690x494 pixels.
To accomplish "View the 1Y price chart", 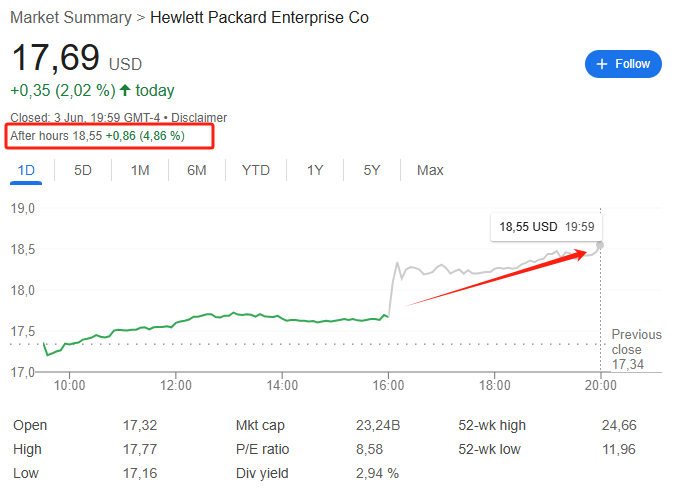I will pyautogui.click(x=315, y=170).
